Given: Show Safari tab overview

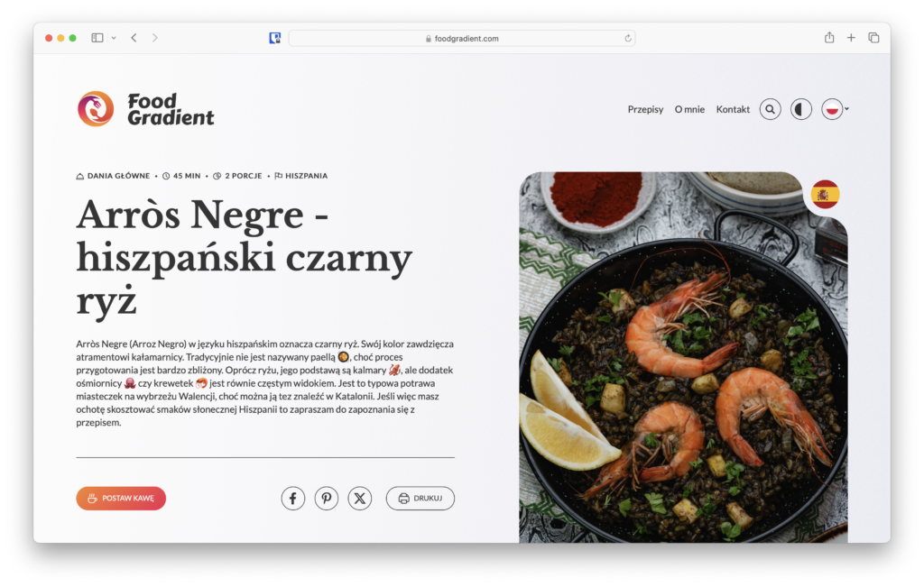Looking at the screenshot, I should click(x=873, y=38).
